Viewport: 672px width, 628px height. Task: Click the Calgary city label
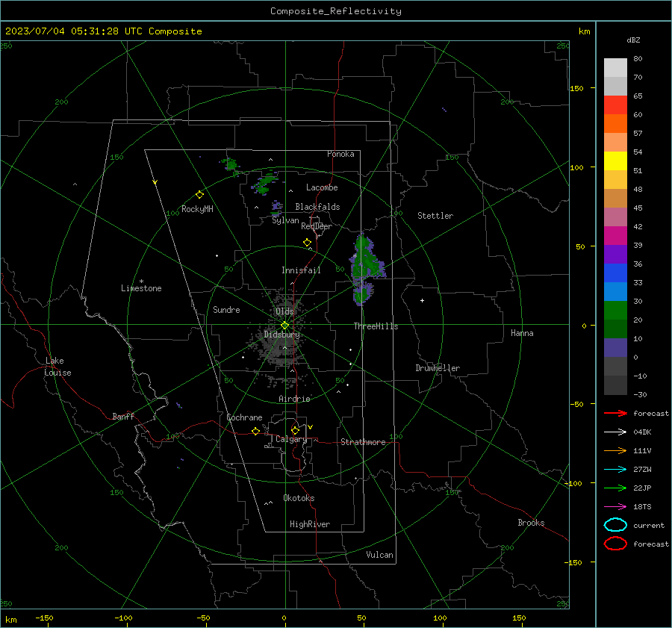click(x=291, y=439)
